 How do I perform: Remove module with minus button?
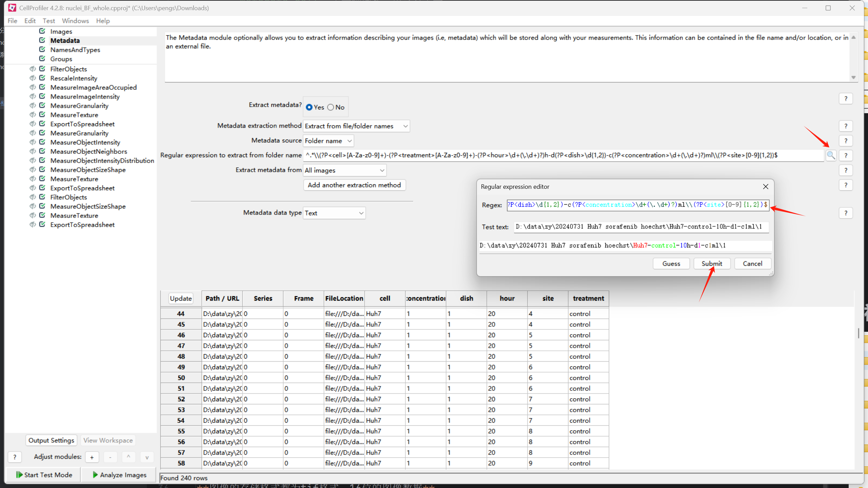click(110, 457)
